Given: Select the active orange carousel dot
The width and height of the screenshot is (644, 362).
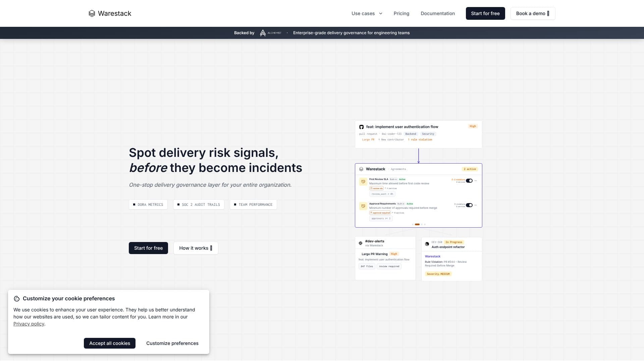Looking at the screenshot, I should coord(417,225).
